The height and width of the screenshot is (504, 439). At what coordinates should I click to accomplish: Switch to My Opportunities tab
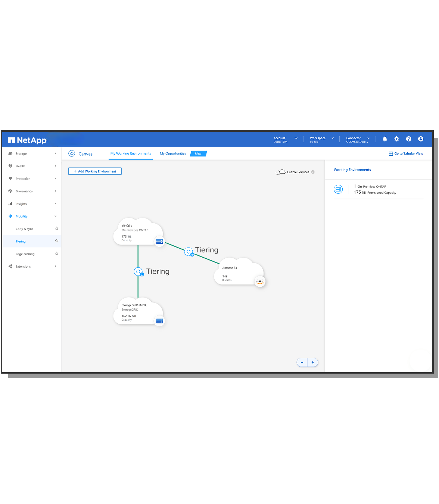(x=173, y=153)
